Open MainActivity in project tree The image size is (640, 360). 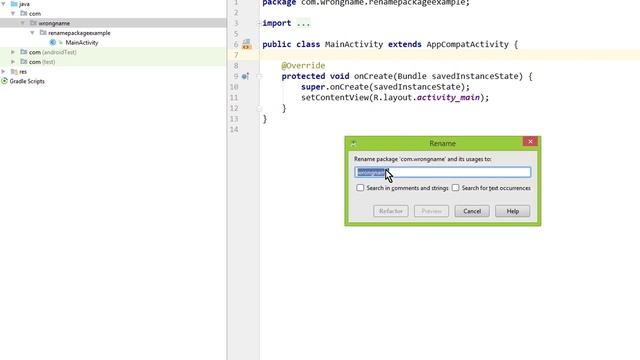[x=82, y=42]
